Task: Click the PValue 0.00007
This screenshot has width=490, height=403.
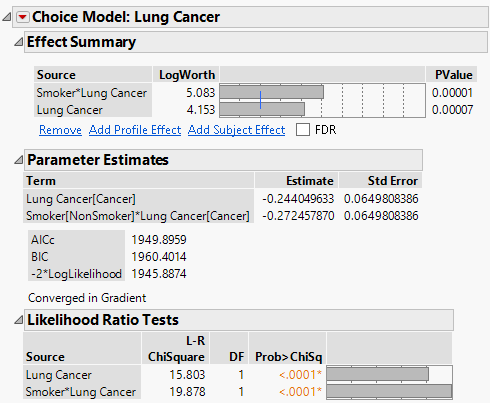Action: tap(452, 110)
